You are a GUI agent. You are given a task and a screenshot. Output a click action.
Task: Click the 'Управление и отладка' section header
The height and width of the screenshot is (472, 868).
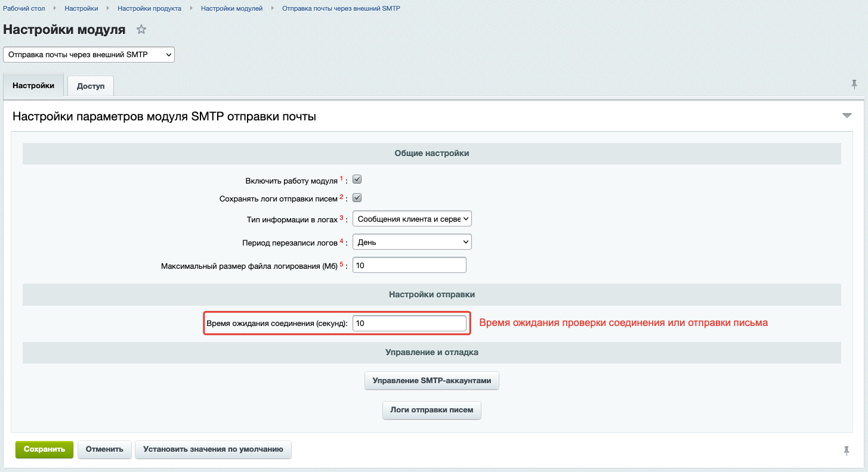pos(432,352)
